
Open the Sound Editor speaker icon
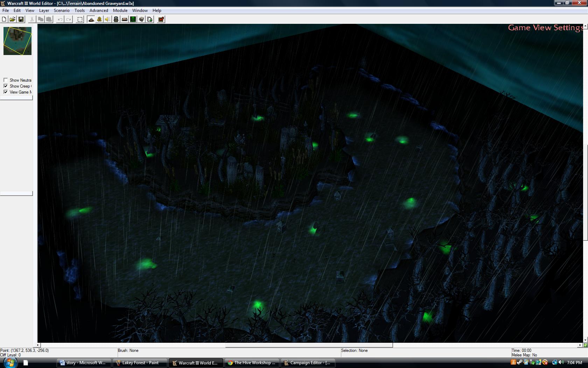(x=108, y=19)
